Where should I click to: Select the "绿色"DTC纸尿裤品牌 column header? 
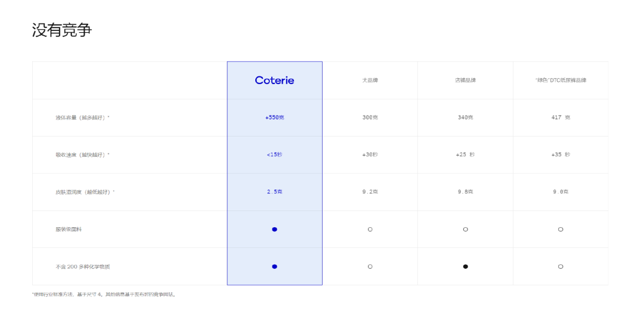tap(561, 80)
